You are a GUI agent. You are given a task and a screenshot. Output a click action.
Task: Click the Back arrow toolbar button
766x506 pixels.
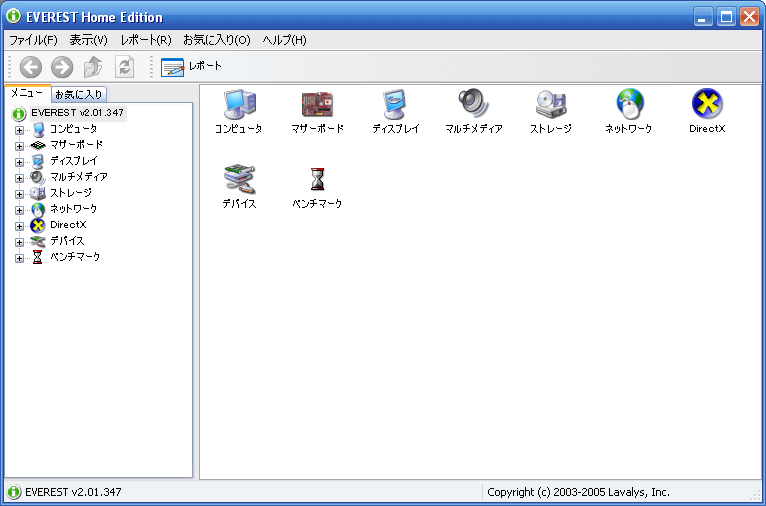[x=31, y=67]
